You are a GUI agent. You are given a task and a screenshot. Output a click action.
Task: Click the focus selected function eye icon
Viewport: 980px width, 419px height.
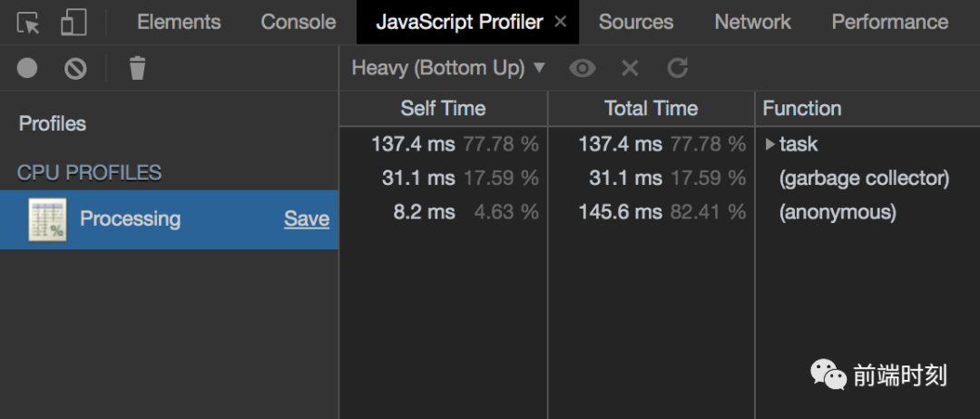[x=583, y=68]
